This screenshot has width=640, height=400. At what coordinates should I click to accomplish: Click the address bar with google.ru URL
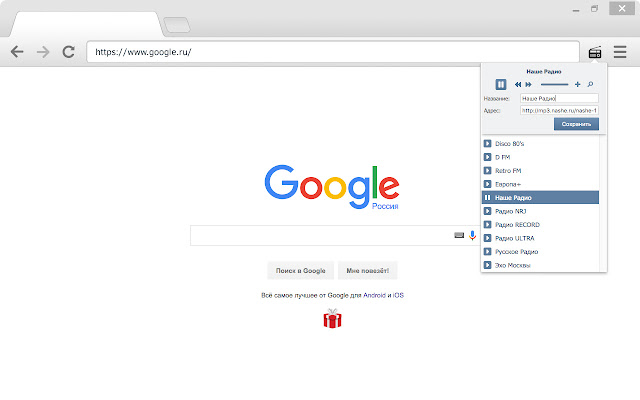[x=333, y=52]
